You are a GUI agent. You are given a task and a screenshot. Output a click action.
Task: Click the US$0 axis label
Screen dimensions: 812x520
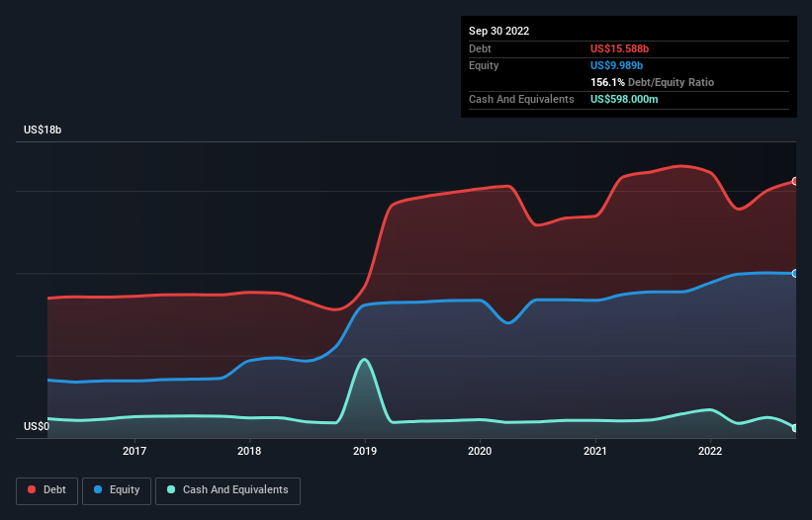37,426
